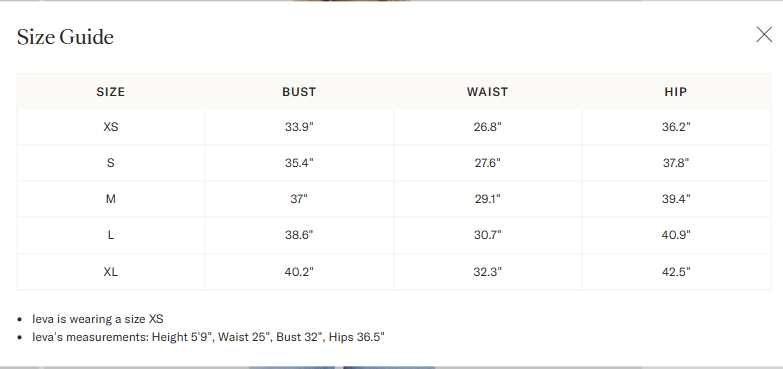
Task: Click the 33.9" bust value
Action: pos(299,127)
